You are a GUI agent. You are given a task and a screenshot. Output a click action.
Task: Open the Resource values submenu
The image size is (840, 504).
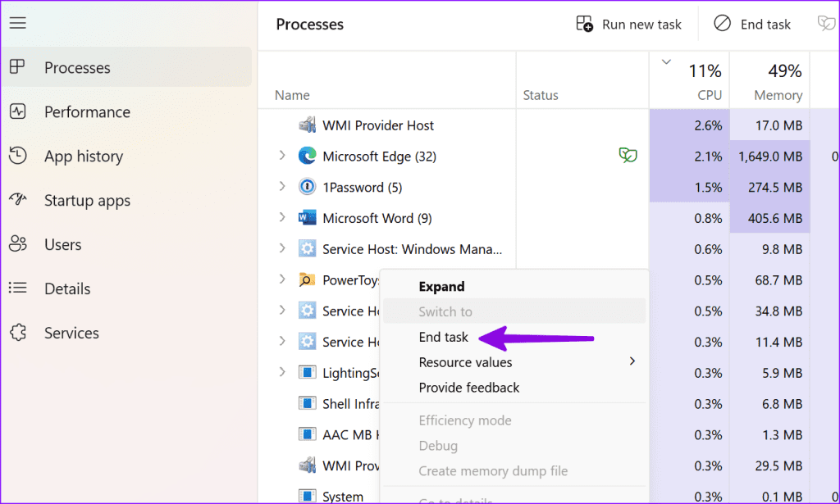[x=465, y=362]
